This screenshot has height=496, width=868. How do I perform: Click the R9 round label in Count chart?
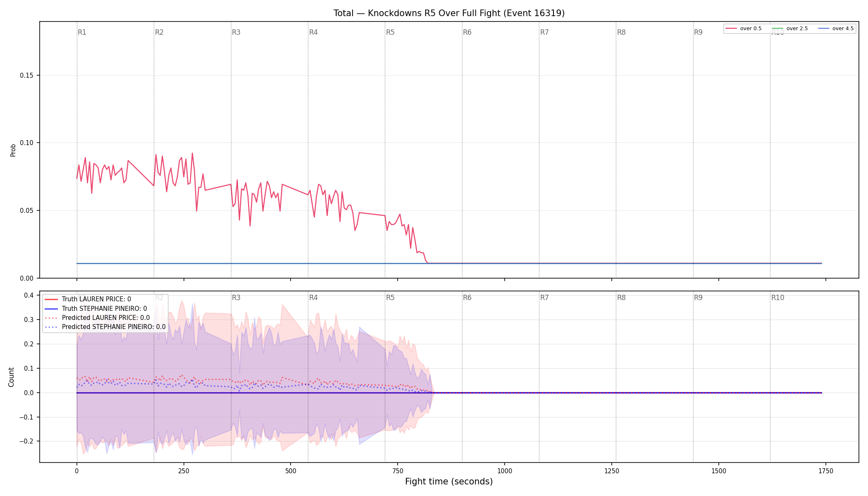[x=698, y=298]
